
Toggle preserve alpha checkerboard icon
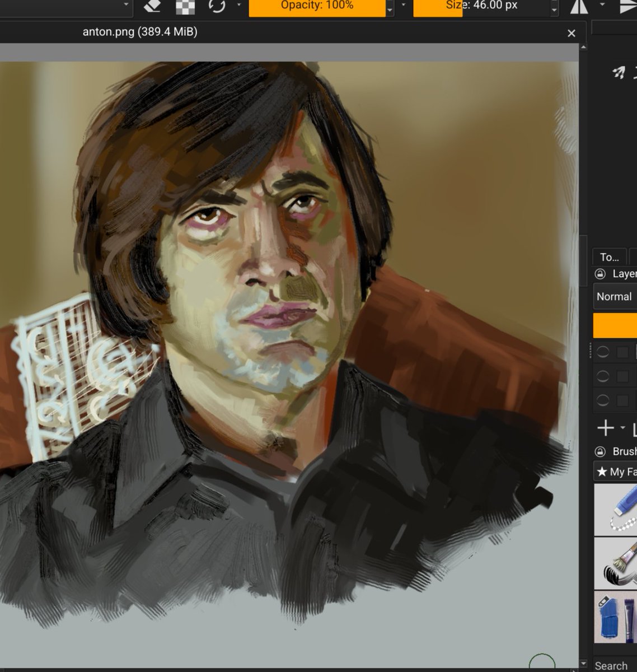click(185, 6)
